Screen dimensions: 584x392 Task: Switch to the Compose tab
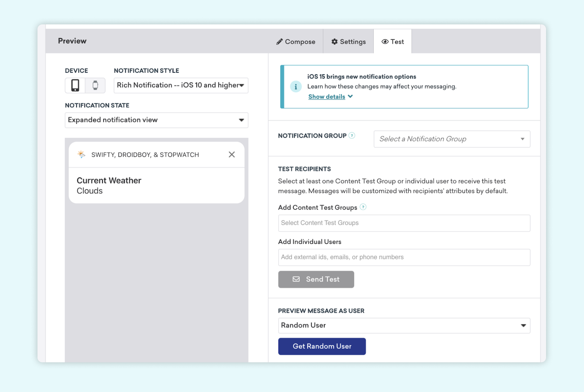pos(296,42)
